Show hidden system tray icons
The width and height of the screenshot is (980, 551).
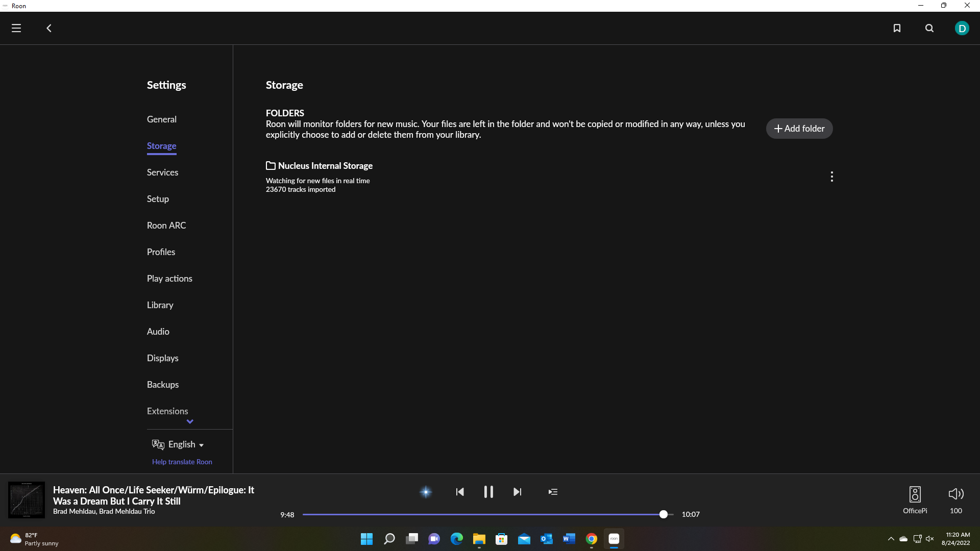coord(891,539)
